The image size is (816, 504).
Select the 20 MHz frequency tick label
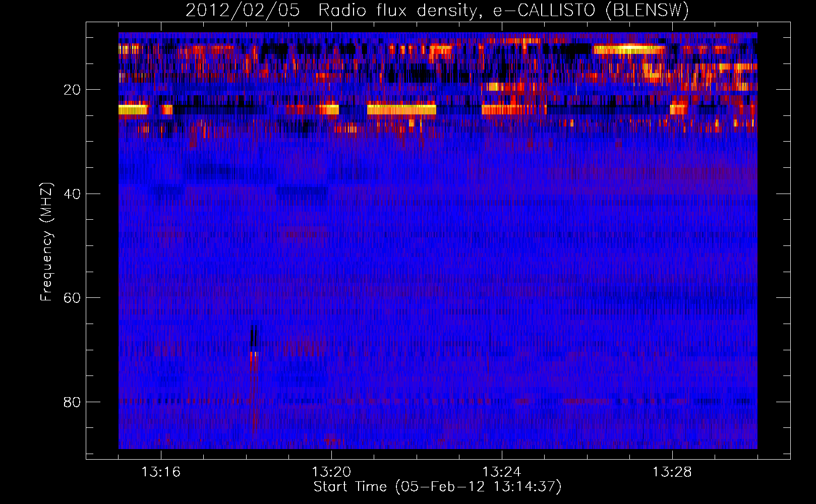pyautogui.click(x=72, y=90)
